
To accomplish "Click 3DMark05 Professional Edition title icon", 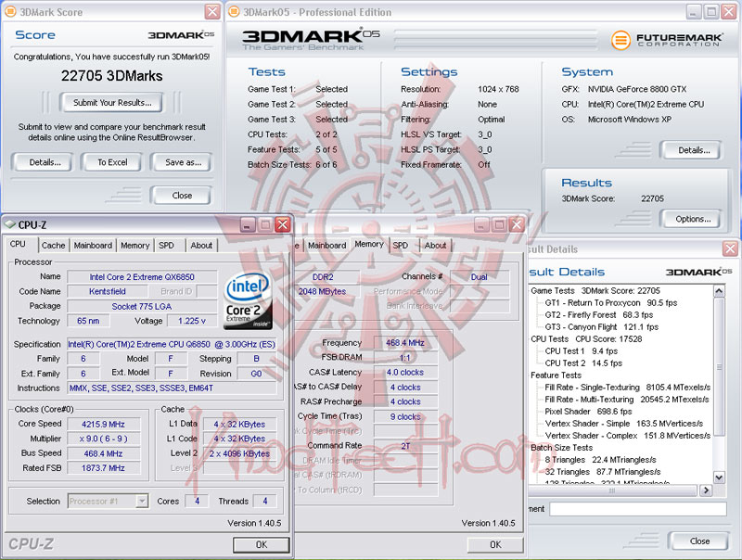I will [234, 11].
